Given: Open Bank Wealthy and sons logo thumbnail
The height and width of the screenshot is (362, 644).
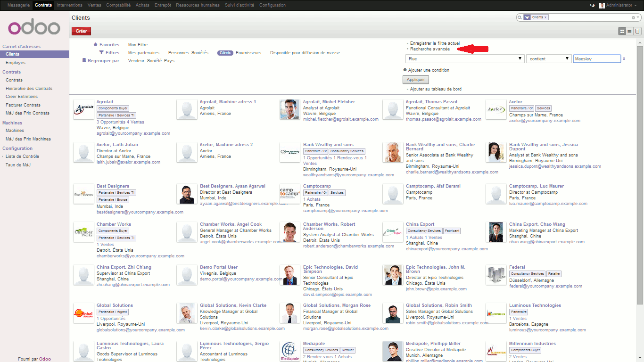Looking at the screenshot, I should click(290, 152).
